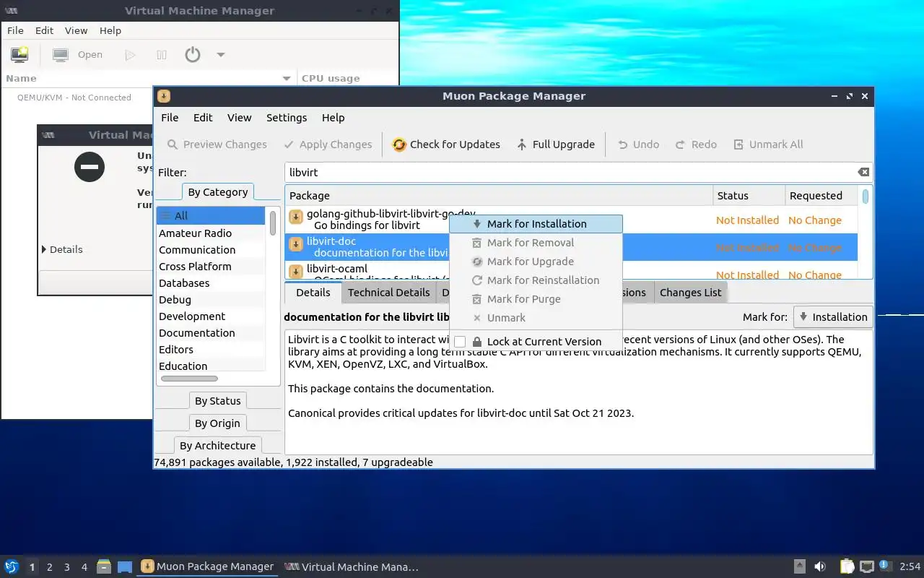Choose Mark for Purge in context menu
Screen dimensions: 924x578
click(x=536, y=299)
